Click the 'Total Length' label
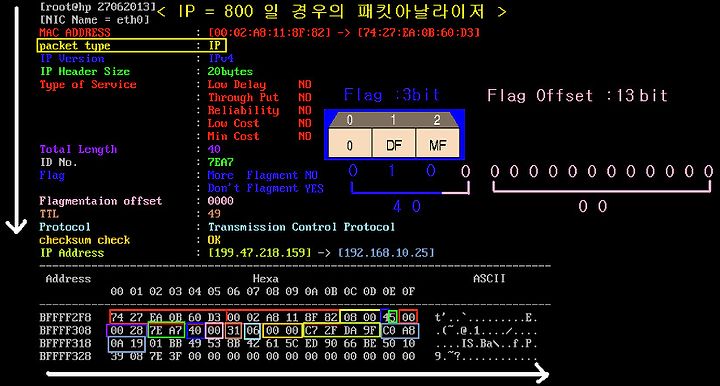Screen dimensions: 720x386 [x=79, y=149]
